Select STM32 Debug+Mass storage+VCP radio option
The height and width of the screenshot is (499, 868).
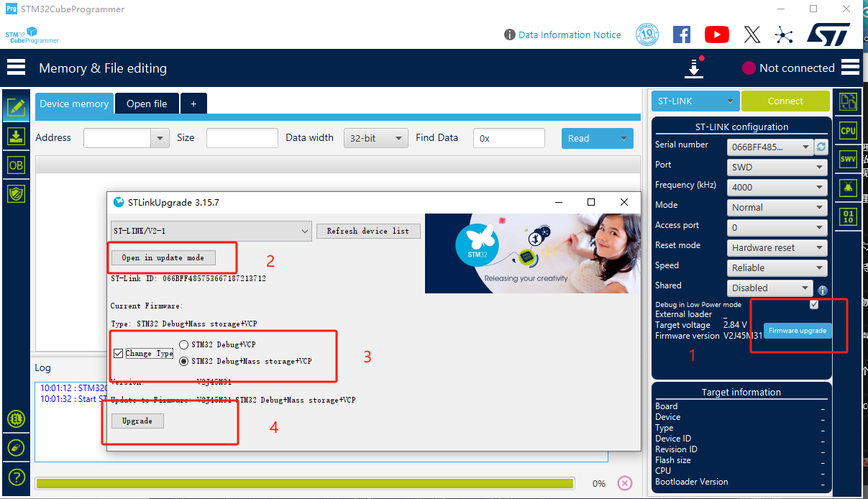click(184, 361)
